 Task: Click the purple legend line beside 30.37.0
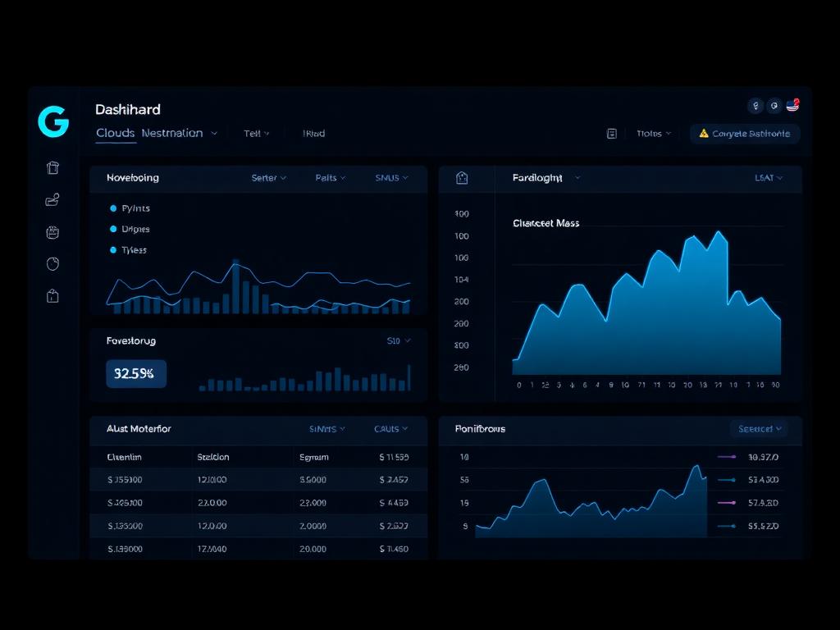[x=727, y=457]
